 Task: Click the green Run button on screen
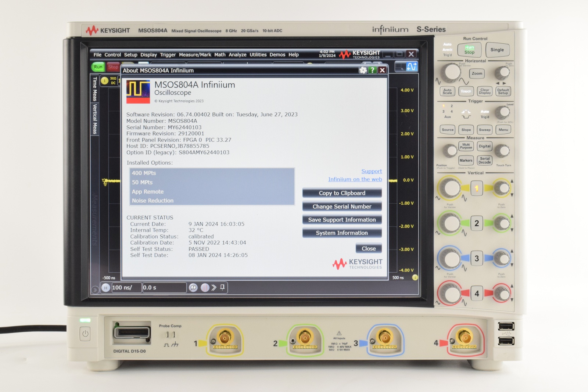[x=98, y=67]
